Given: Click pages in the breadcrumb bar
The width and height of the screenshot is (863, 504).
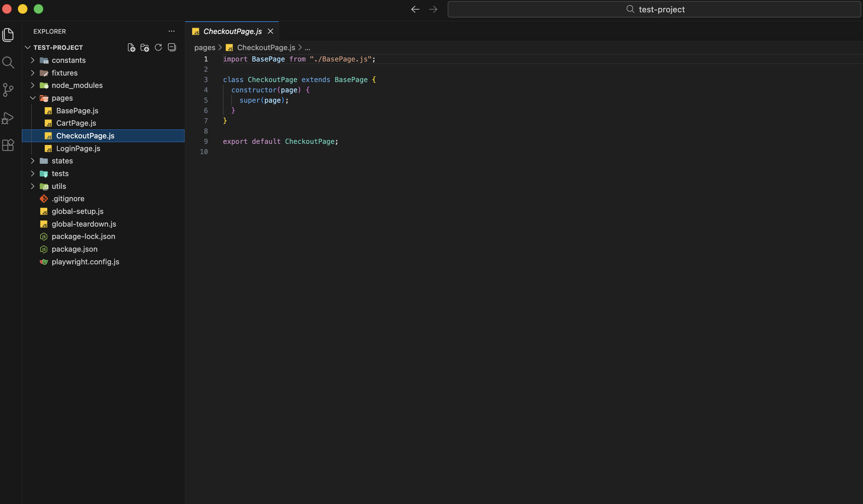Looking at the screenshot, I should coord(204,47).
